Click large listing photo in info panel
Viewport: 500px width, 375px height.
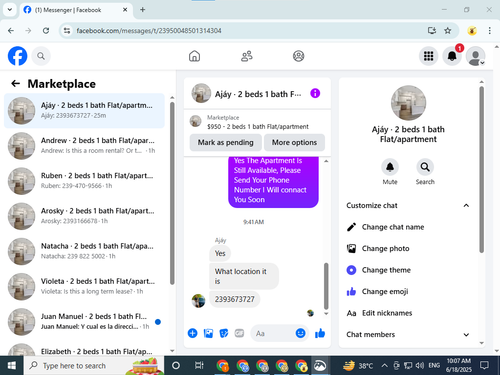[x=408, y=103]
